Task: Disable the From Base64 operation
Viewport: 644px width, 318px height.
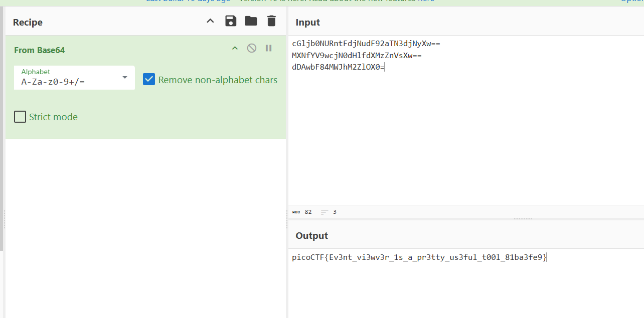Action: tap(252, 48)
